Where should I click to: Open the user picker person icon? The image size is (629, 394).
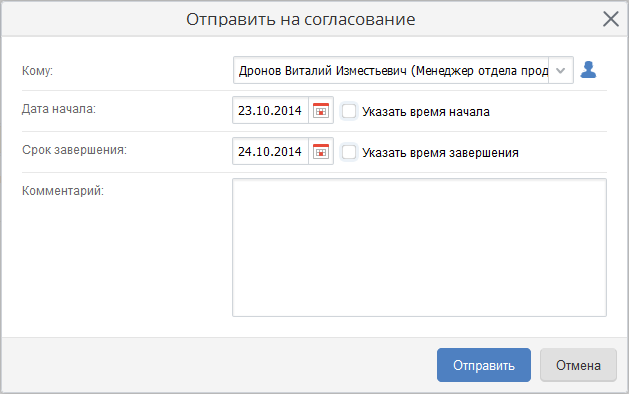tap(588, 70)
